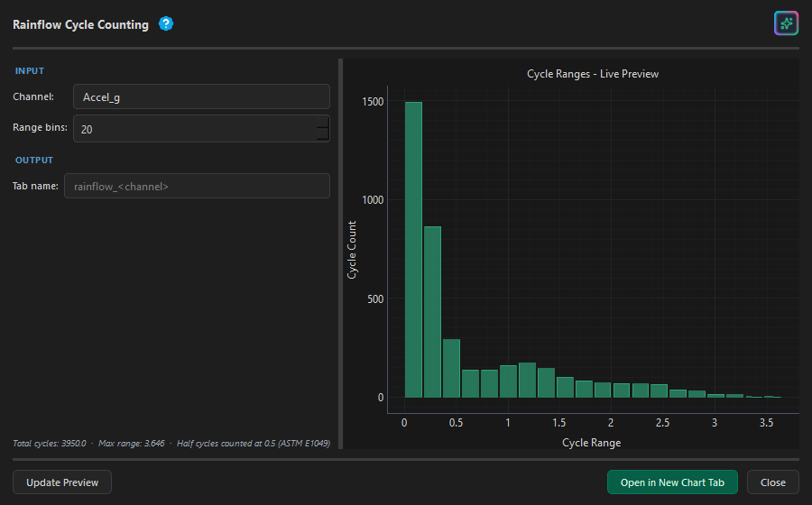The height and width of the screenshot is (505, 812).
Task: Click the 2.5 x-axis tick label
Action: [x=662, y=423]
